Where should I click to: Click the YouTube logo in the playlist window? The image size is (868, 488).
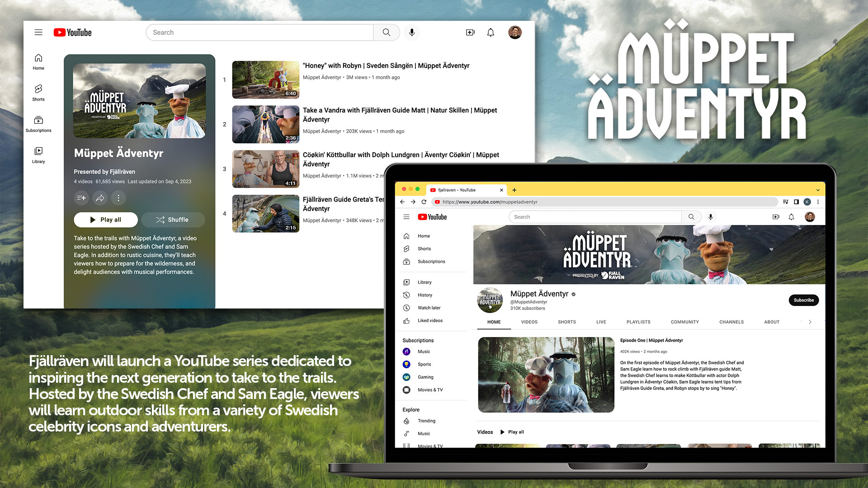pos(72,33)
